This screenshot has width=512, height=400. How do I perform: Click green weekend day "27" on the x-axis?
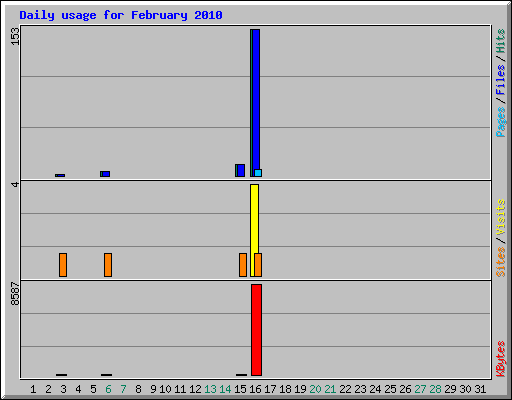click(420, 389)
